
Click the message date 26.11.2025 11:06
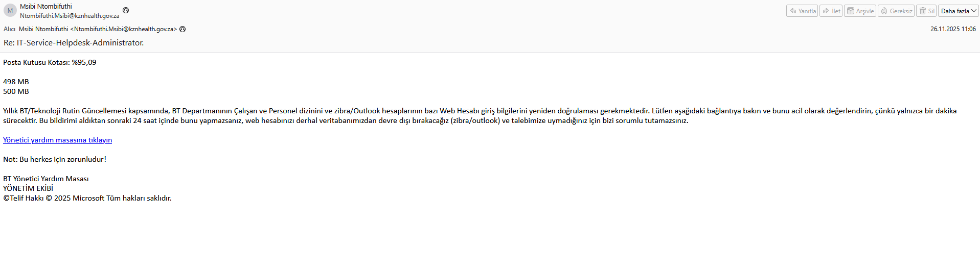[953, 29]
